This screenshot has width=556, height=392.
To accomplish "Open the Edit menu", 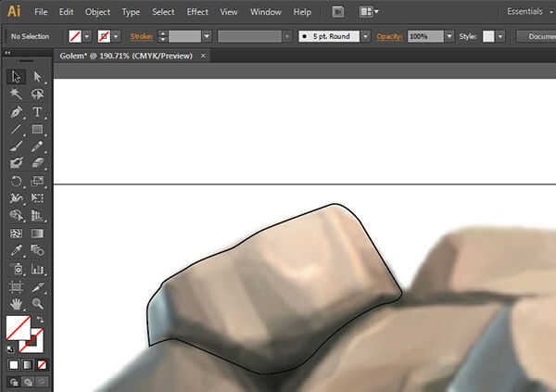I will pos(67,12).
